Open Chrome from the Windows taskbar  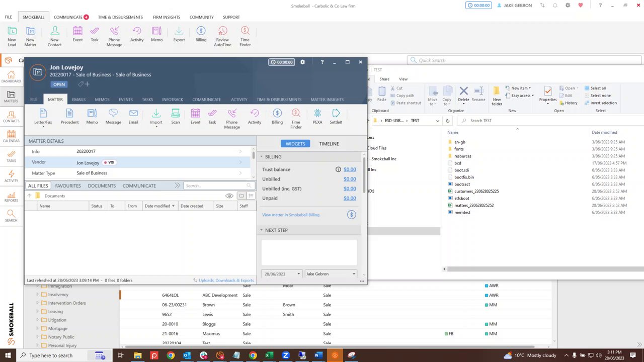pyautogui.click(x=171, y=355)
